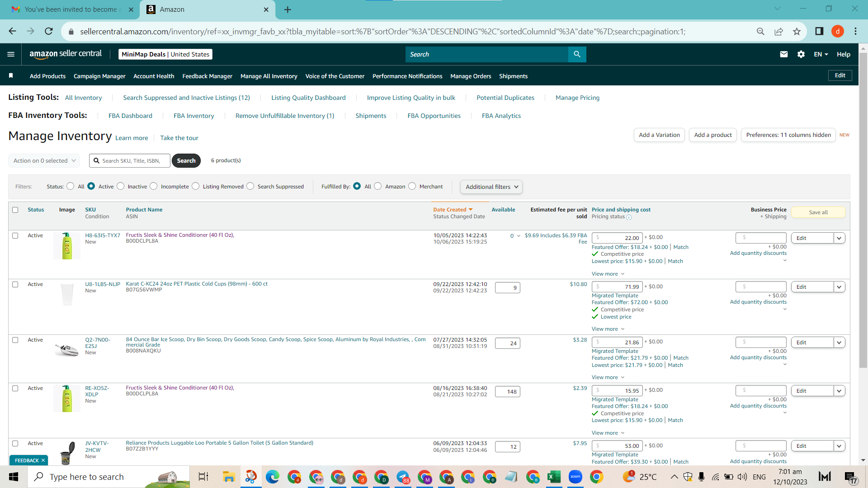
Task: Open the Listing Quality Dashboard link
Action: click(308, 98)
